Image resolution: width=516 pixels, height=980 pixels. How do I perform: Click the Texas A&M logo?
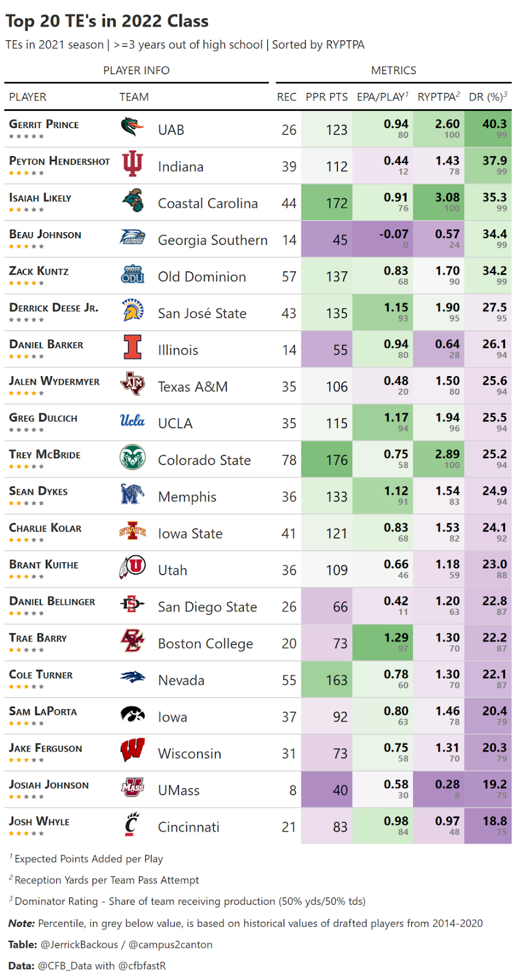pos(132,384)
